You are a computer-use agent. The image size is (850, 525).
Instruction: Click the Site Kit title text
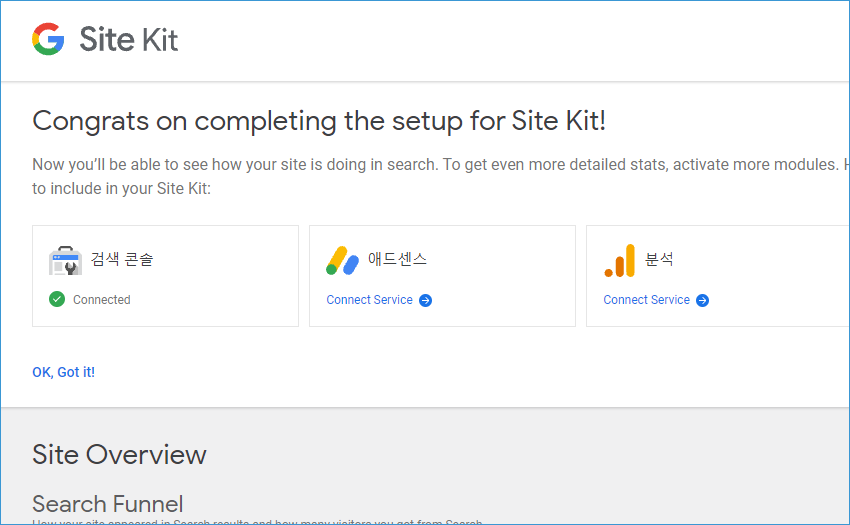coord(128,40)
